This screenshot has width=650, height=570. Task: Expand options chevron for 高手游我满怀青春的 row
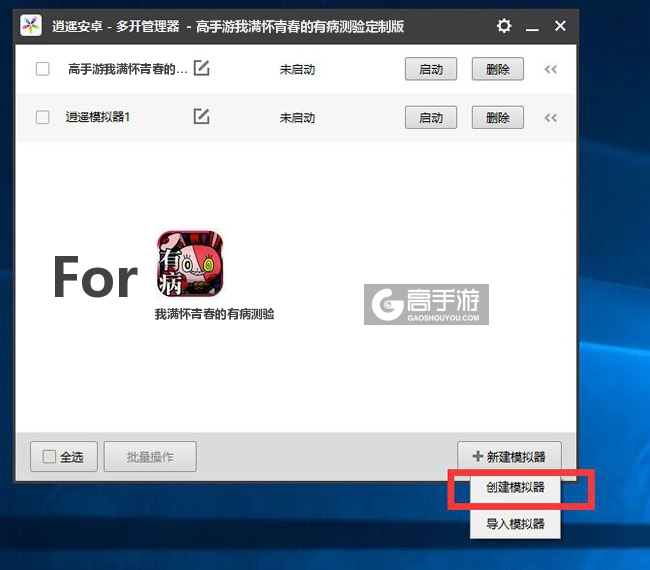tap(551, 69)
